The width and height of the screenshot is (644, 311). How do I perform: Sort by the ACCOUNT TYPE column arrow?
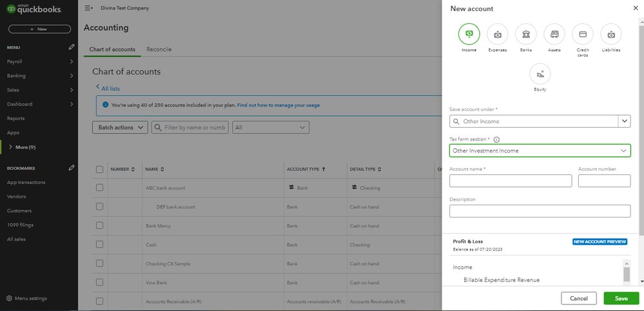pyautogui.click(x=324, y=169)
